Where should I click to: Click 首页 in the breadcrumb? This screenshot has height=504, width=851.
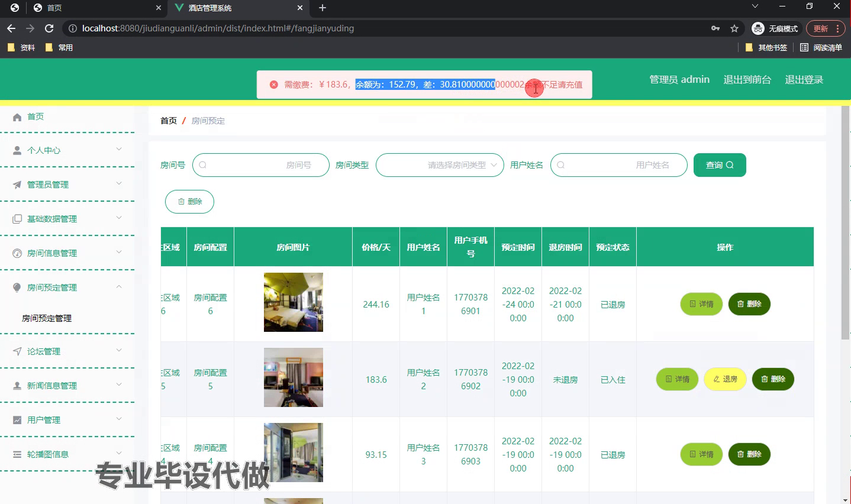(169, 121)
